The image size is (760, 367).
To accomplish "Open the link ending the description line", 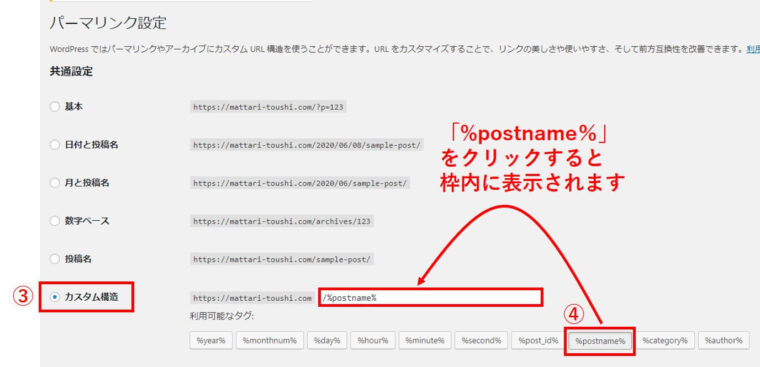I will pyautogui.click(x=753, y=49).
